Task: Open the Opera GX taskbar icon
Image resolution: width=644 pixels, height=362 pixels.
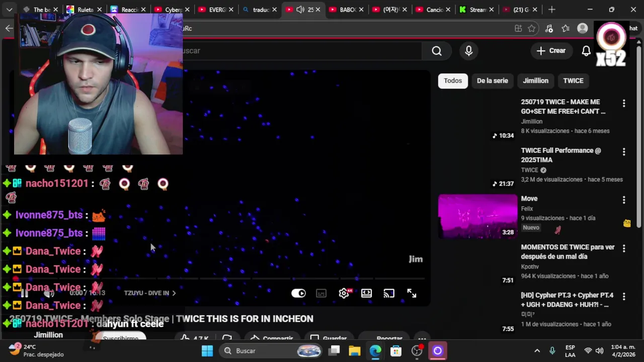Action: click(437, 351)
